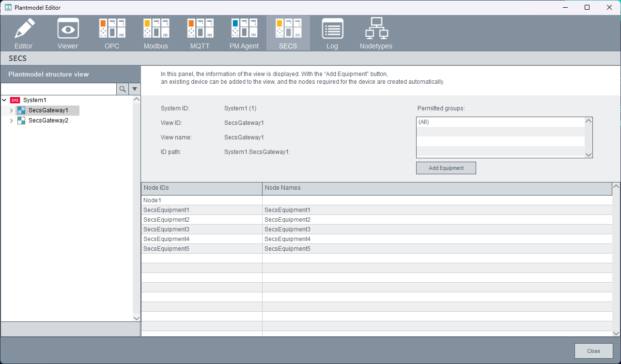Screen dimensions: 621x364
Task: Click the plantmodel search input field
Action: [59, 89]
